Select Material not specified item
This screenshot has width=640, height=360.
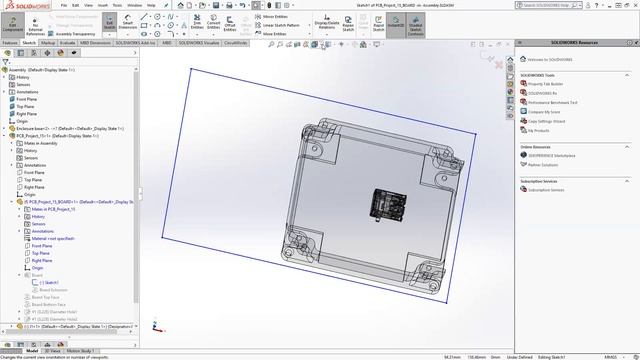pyautogui.click(x=53, y=238)
